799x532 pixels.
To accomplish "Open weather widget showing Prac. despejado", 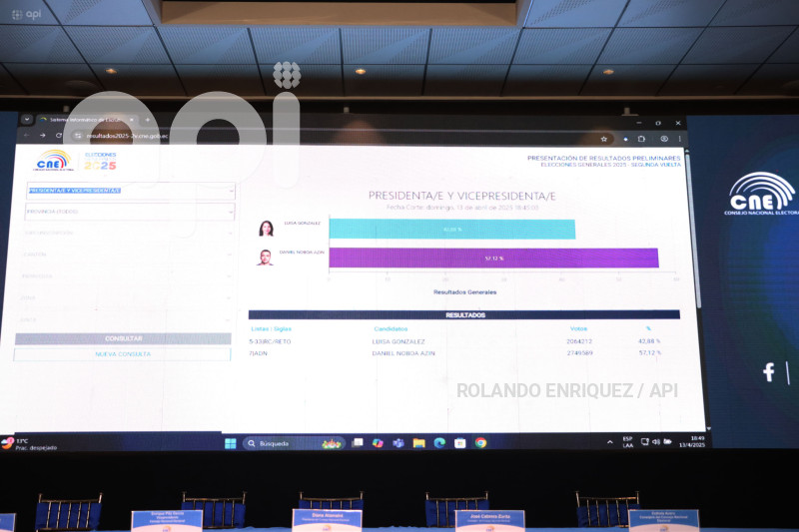I will [30, 444].
